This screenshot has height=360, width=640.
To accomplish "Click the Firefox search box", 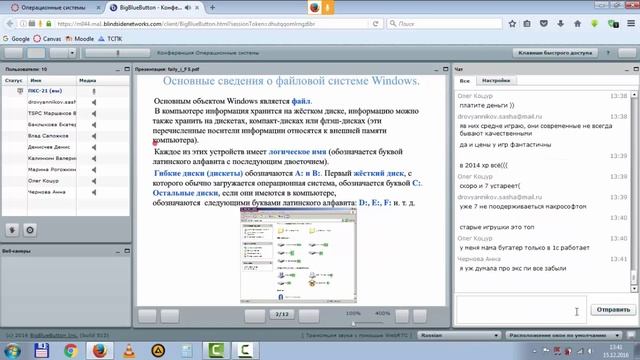I will [445, 24].
